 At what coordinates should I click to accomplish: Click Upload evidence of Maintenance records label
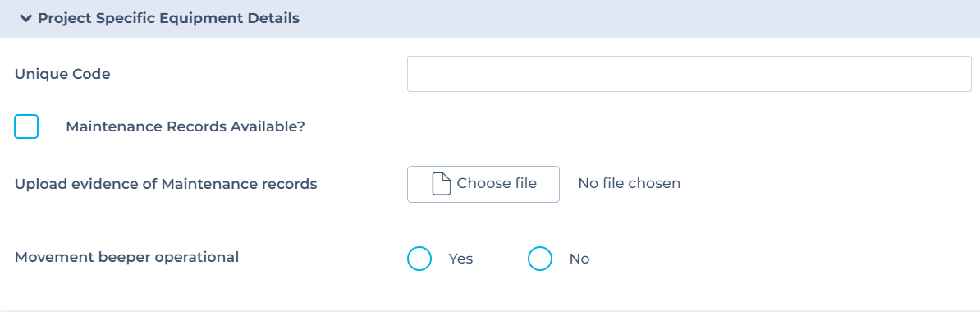tap(166, 185)
